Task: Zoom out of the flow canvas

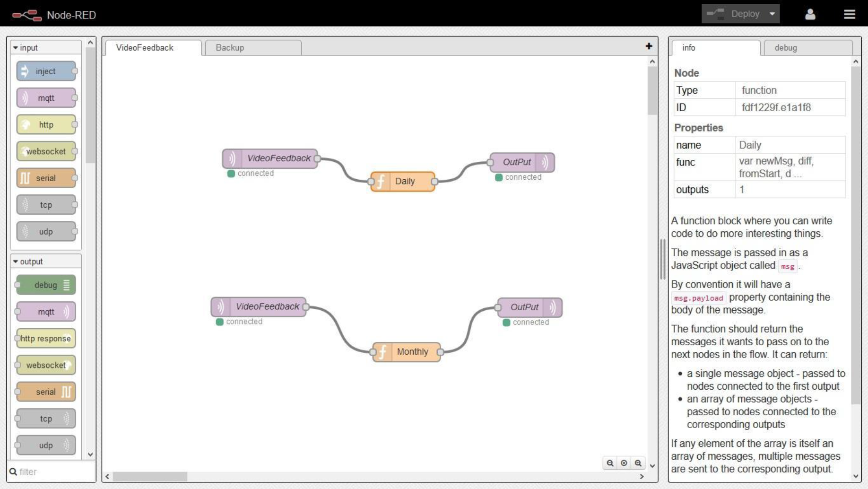Action: click(610, 463)
